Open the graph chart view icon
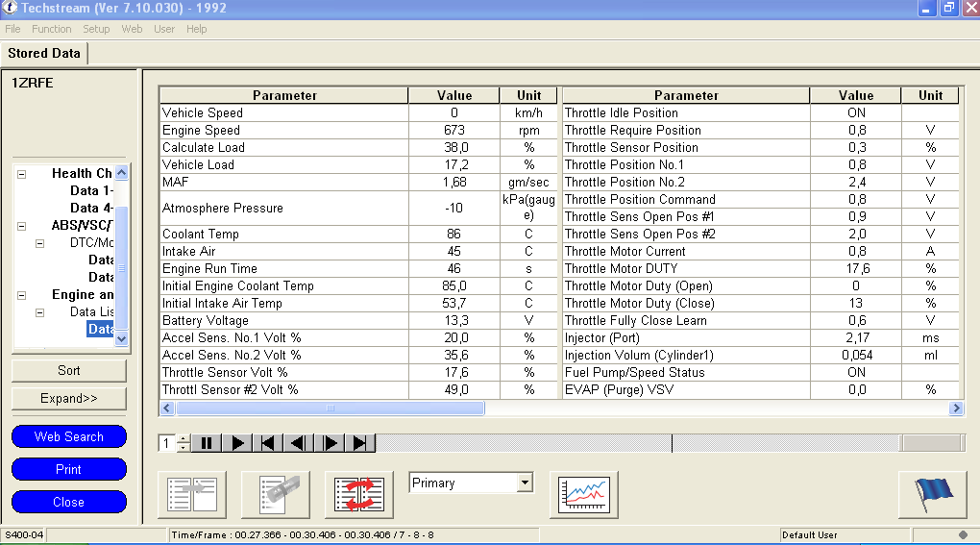This screenshot has width=980, height=545. (x=584, y=494)
